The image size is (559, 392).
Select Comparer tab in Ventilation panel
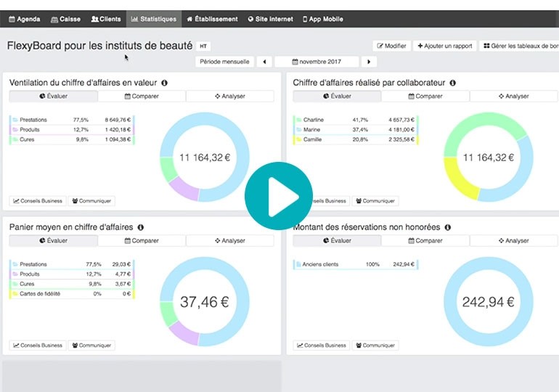pyautogui.click(x=142, y=96)
